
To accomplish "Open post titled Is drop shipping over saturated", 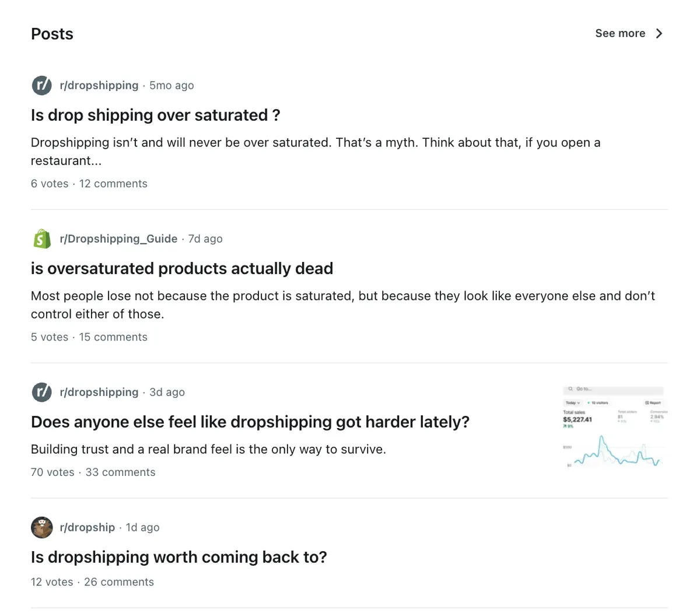I will [x=155, y=115].
